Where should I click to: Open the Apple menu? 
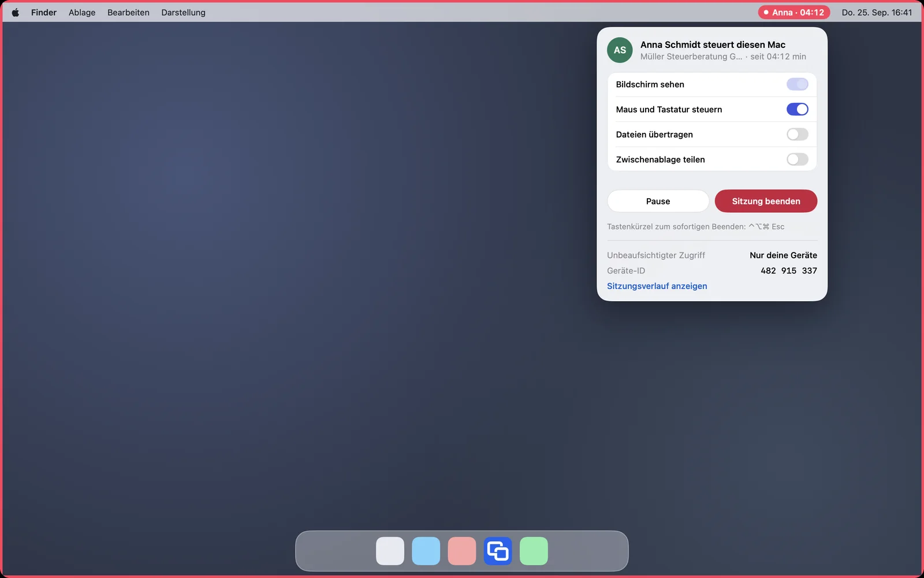[x=16, y=12]
